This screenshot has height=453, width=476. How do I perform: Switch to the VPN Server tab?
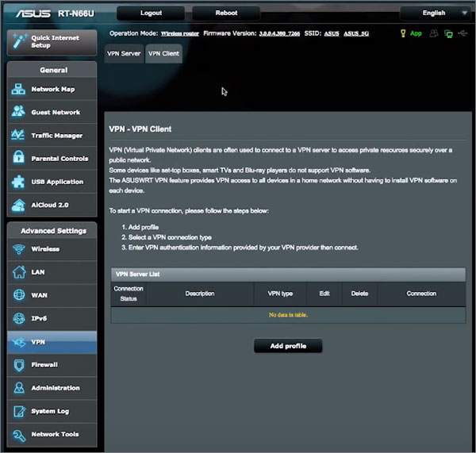124,54
